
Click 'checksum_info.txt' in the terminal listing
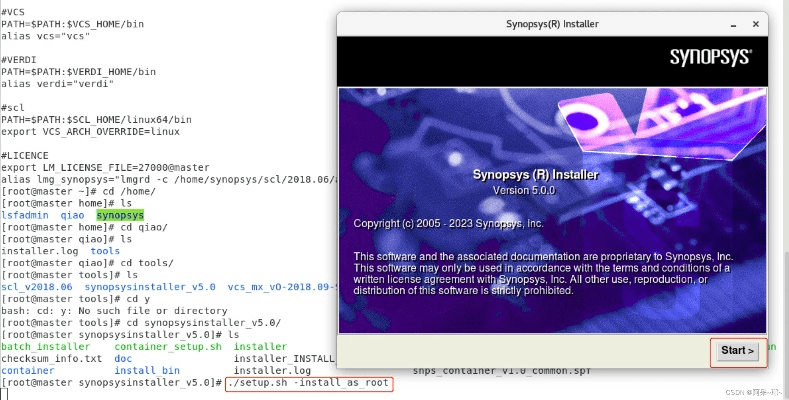pos(51,358)
